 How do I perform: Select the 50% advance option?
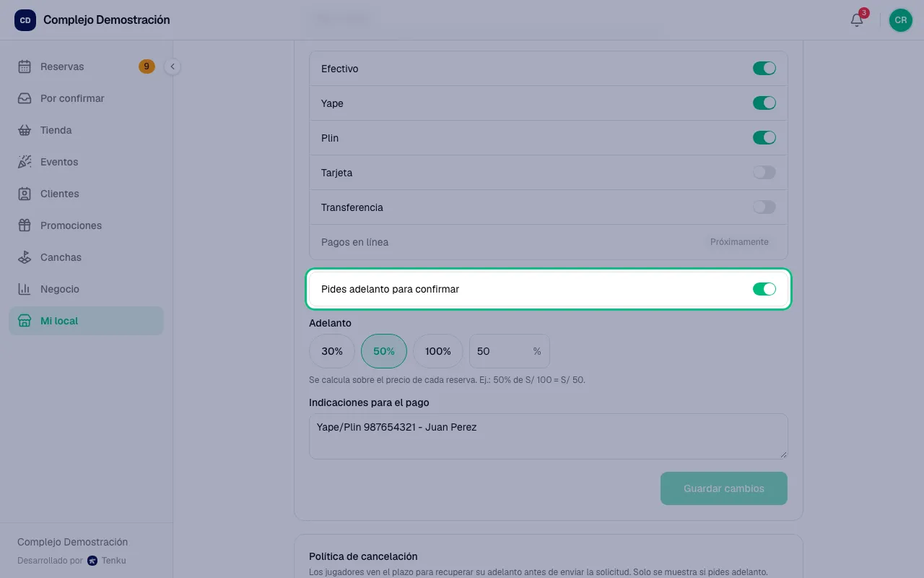coord(384,351)
